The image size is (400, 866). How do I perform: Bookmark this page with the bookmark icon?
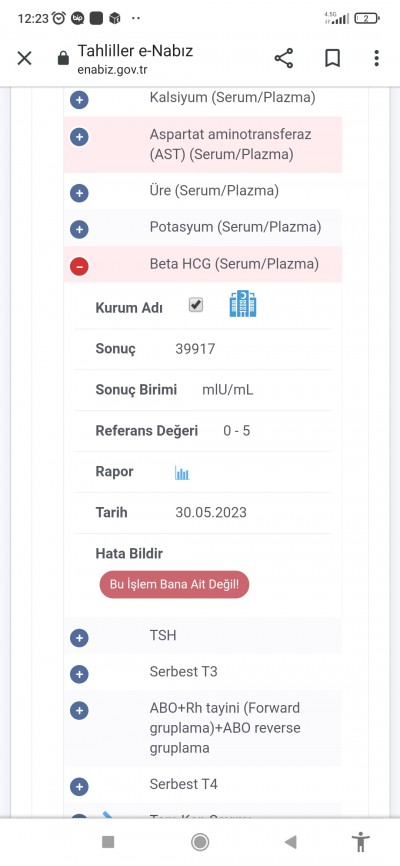pyautogui.click(x=332, y=58)
